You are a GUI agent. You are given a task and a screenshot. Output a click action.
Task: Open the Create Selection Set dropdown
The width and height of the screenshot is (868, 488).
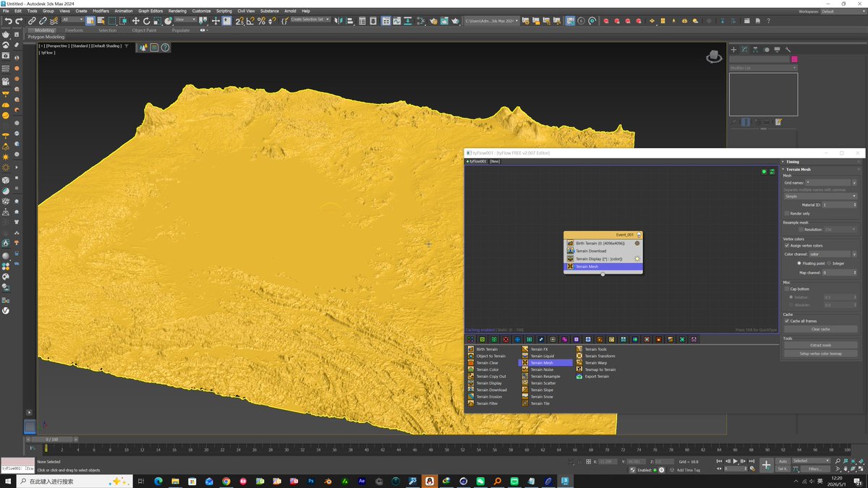(310, 20)
